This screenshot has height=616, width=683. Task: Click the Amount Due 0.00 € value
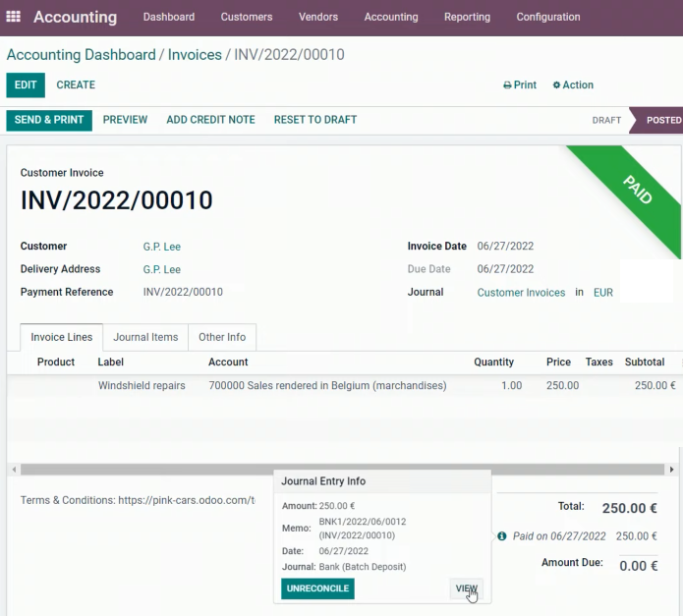(638, 566)
